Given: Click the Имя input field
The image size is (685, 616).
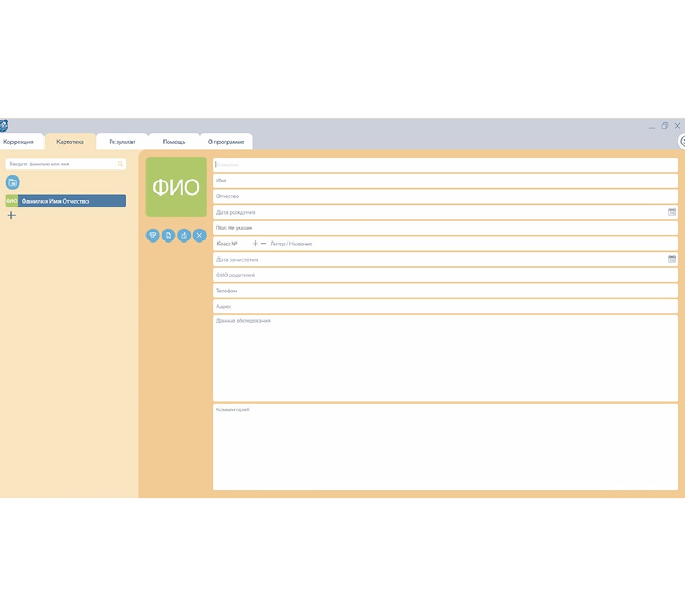Looking at the screenshot, I should point(445,180).
